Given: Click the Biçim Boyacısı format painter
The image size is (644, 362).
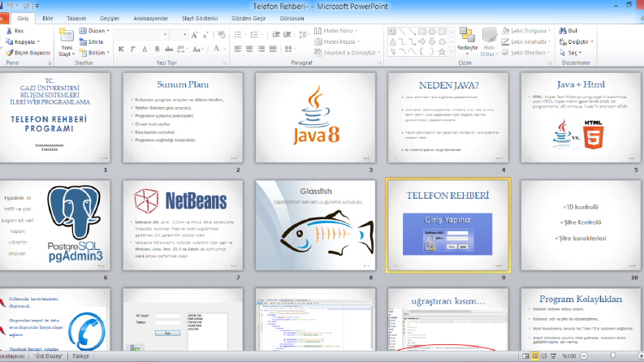Looking at the screenshot, I should (28, 53).
